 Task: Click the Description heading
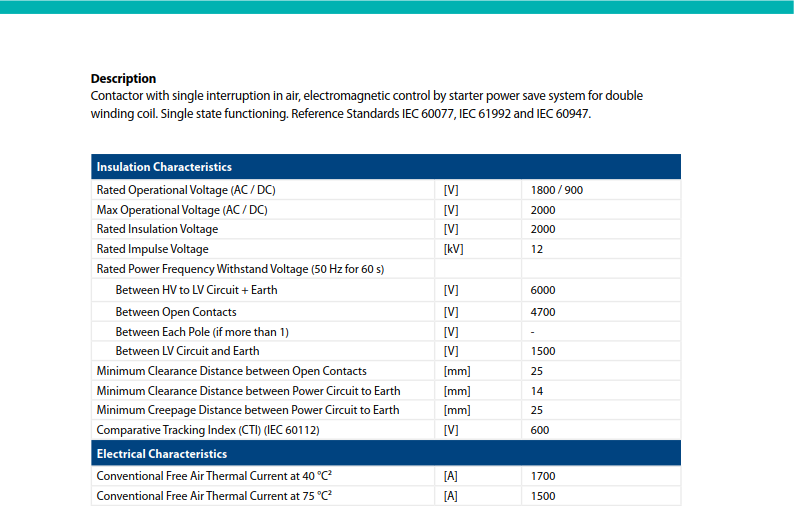pos(123,79)
